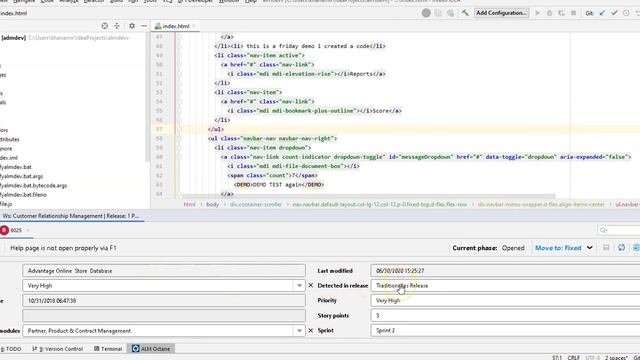Screen dimensions: 640x360
Task: Expand the Partner, Product & Contract Management dropdown
Action: [299, 331]
